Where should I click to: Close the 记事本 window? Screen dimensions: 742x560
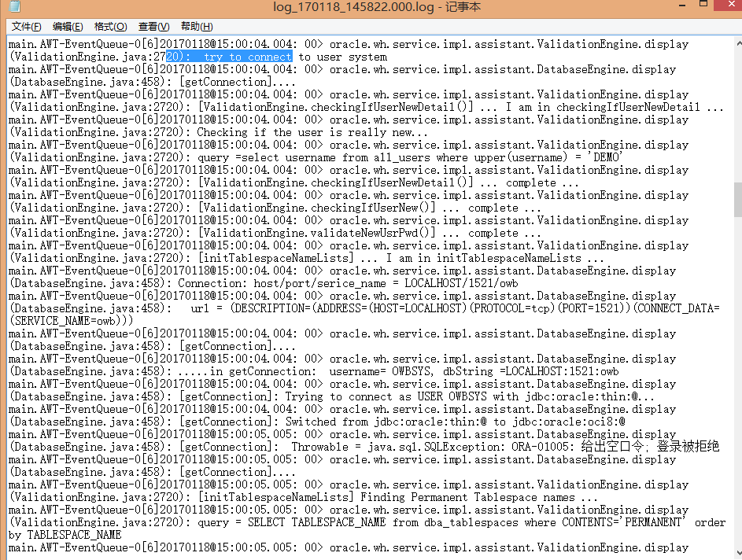tap(729, 5)
